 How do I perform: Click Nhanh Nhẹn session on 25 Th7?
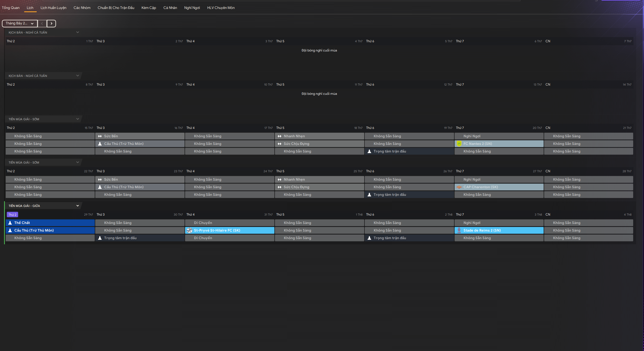320,180
